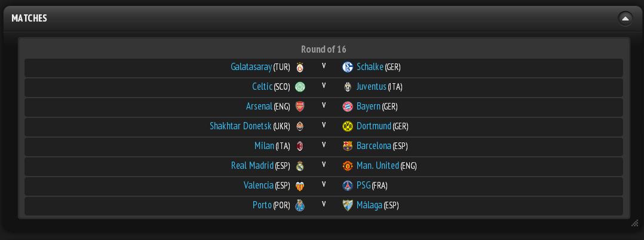644x240 pixels.
Task: Click the Bayern club crest icon
Action: [x=348, y=107]
